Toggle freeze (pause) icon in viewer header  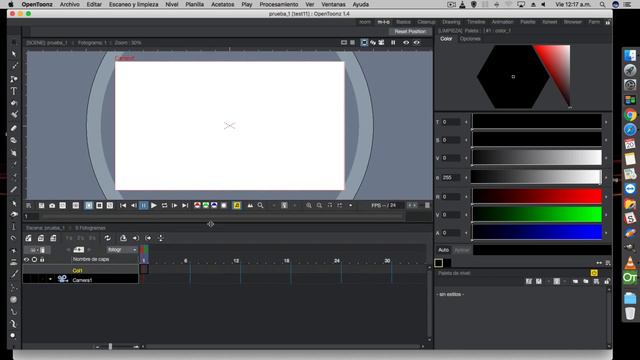pyautogui.click(x=393, y=42)
